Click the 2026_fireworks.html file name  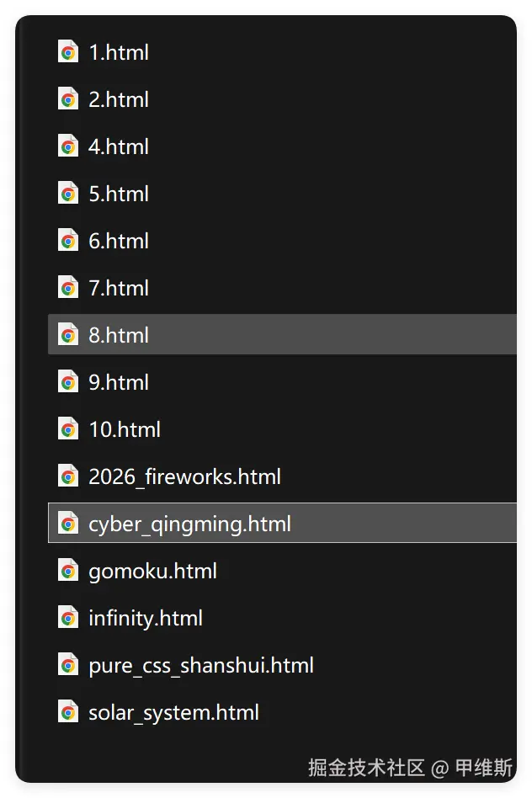185,477
